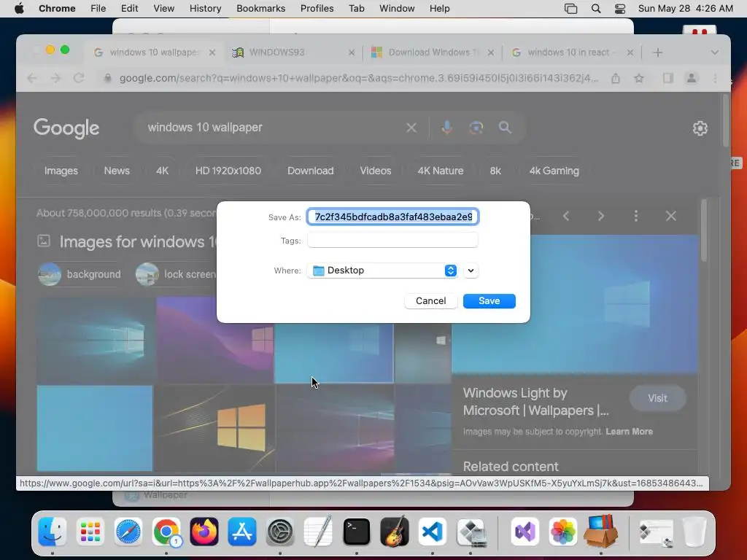The image size is (747, 560).
Task: Open the History menu
Action: point(205,9)
